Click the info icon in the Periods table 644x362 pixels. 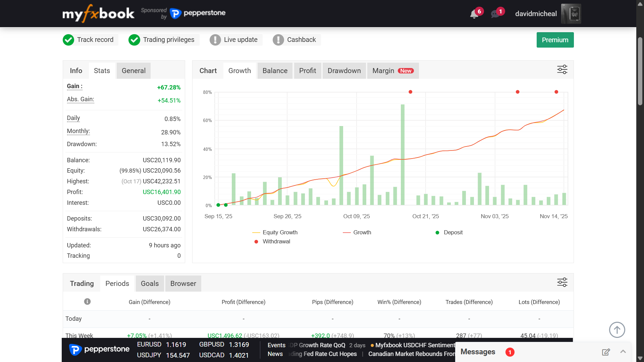(x=87, y=301)
